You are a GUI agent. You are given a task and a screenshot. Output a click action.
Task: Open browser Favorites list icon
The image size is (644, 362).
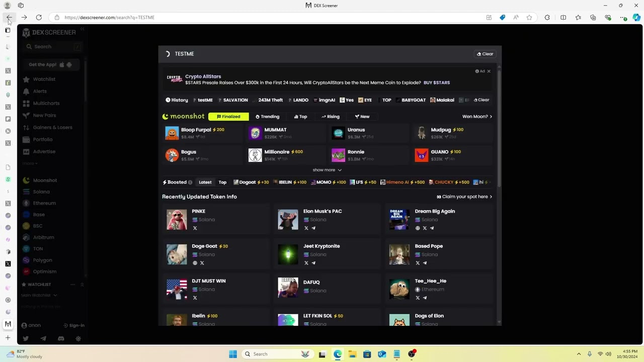578,18
